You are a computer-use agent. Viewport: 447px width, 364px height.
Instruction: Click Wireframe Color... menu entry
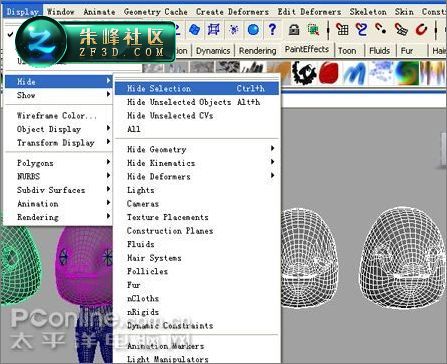[57, 116]
